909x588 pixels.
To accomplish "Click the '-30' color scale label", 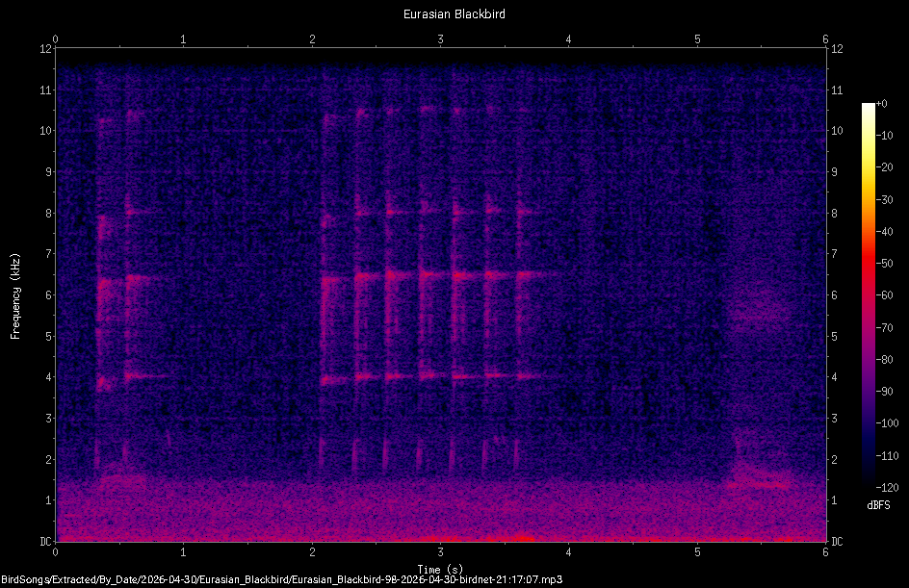I will (884, 200).
